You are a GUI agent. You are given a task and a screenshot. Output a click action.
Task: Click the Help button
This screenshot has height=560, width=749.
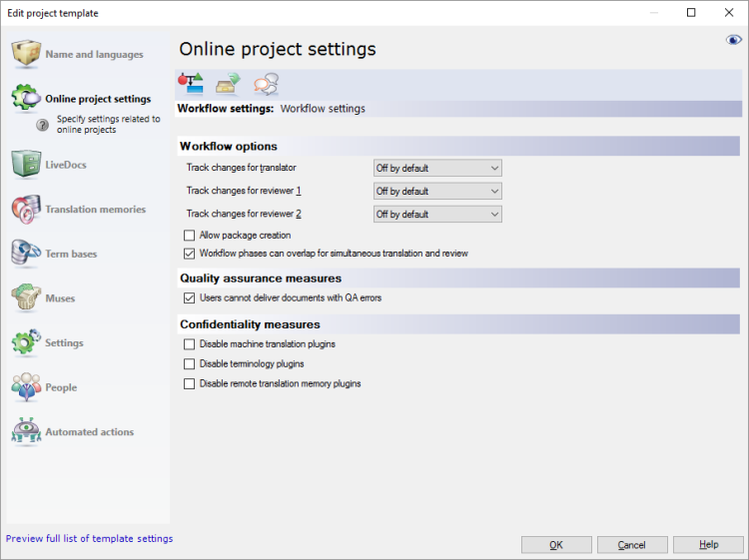coord(708,545)
